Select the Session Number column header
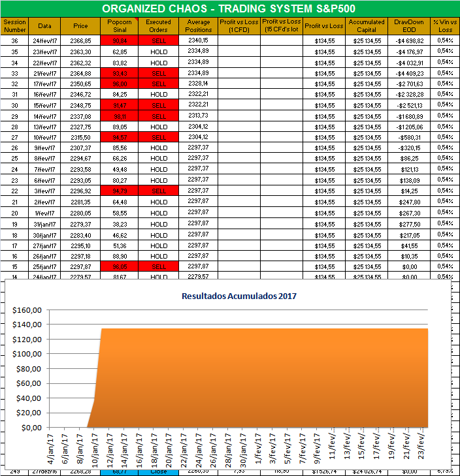460x476 pixels. (x=14, y=26)
